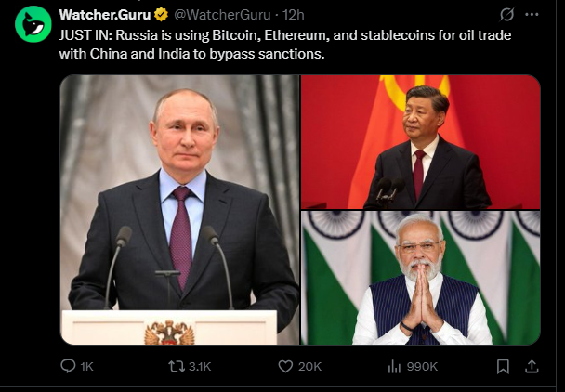The width and height of the screenshot is (565, 392).
Task: Open the three-dot more options menu
Action: (x=532, y=15)
